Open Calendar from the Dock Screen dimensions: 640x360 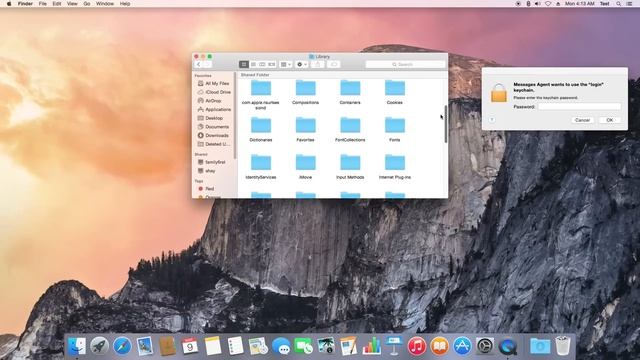point(190,346)
